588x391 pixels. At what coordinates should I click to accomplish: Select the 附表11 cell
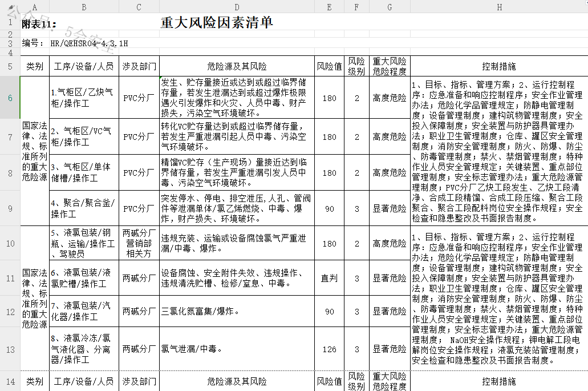(39, 24)
